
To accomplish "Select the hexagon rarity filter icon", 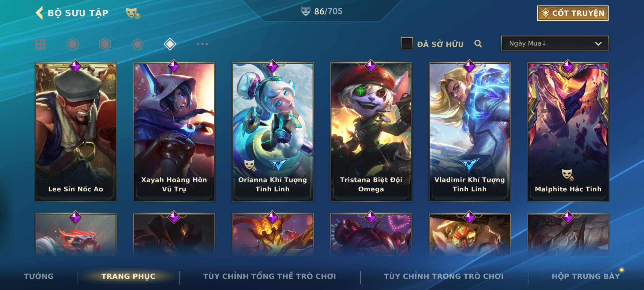I will 105,44.
